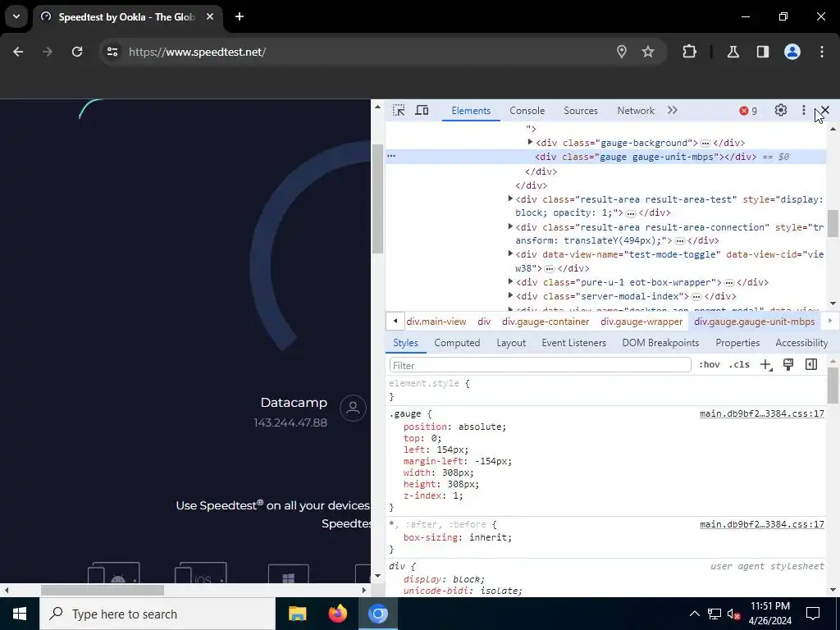Click the 'z-index: 1' value
Screen dimensions: 840x630
pyautogui.click(x=455, y=496)
